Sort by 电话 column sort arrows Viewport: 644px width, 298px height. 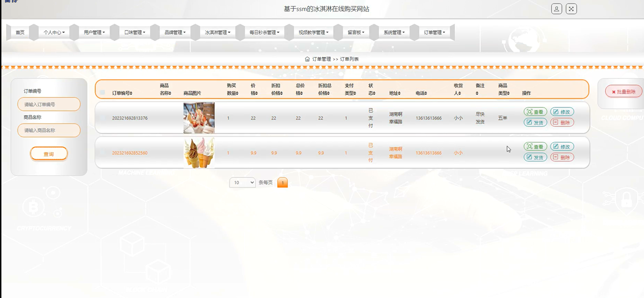pyautogui.click(x=425, y=93)
